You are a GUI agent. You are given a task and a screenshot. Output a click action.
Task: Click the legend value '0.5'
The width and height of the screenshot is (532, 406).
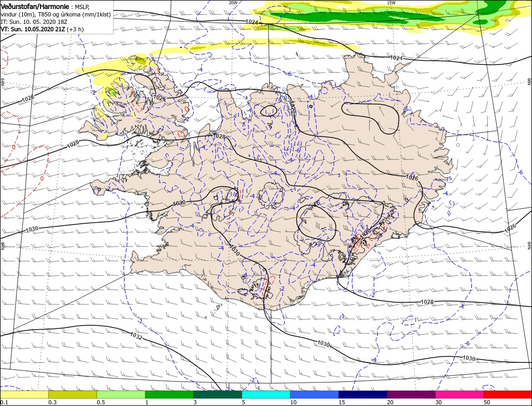(x=101, y=402)
